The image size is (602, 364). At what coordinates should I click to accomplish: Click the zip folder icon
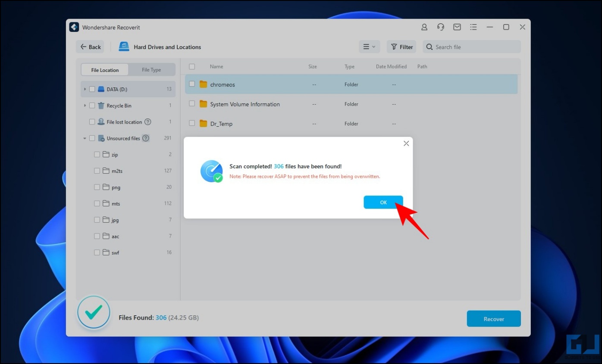106,154
